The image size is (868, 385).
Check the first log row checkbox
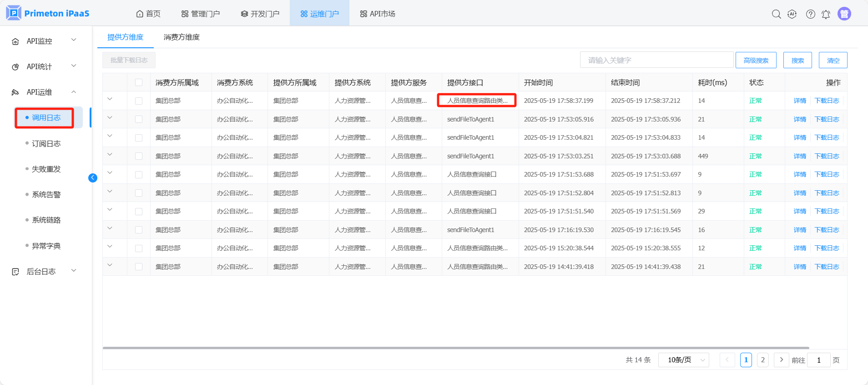pyautogui.click(x=139, y=101)
